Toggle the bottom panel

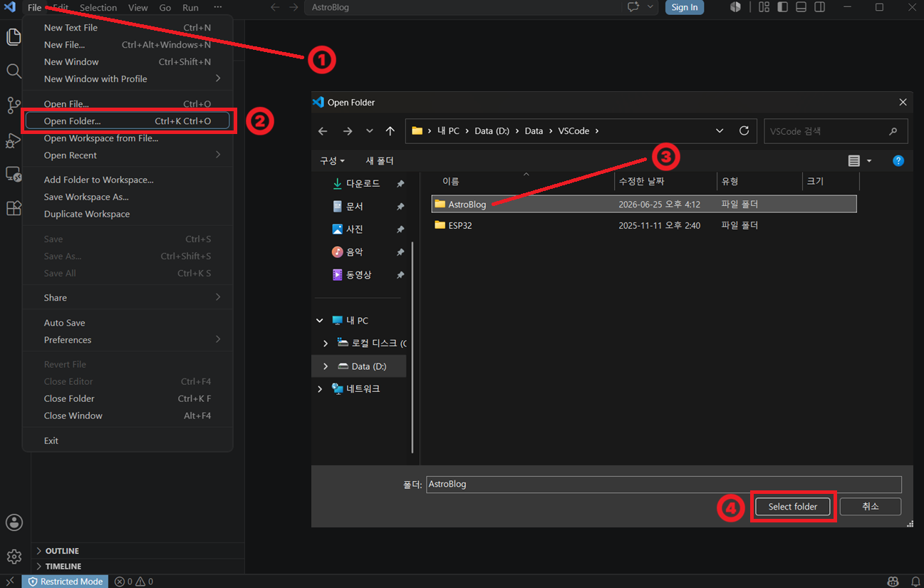click(x=801, y=7)
